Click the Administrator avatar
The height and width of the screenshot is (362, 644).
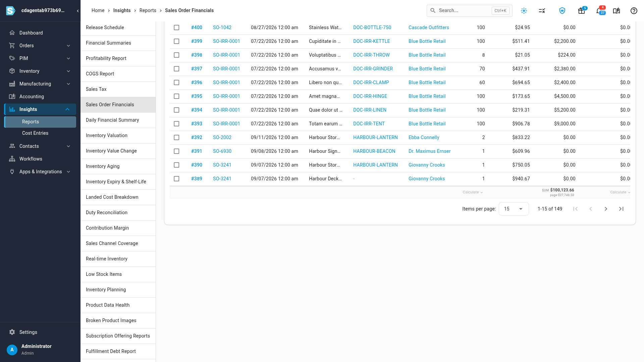click(12, 350)
